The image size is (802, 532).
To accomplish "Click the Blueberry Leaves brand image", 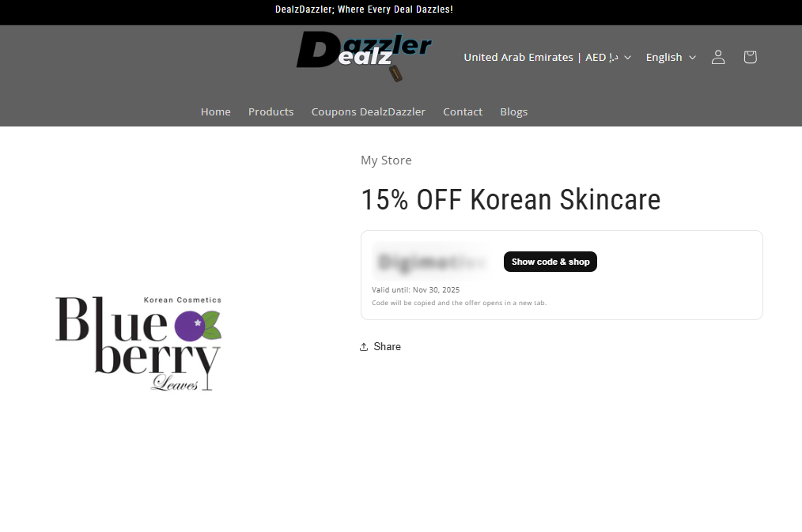I will coord(138,343).
